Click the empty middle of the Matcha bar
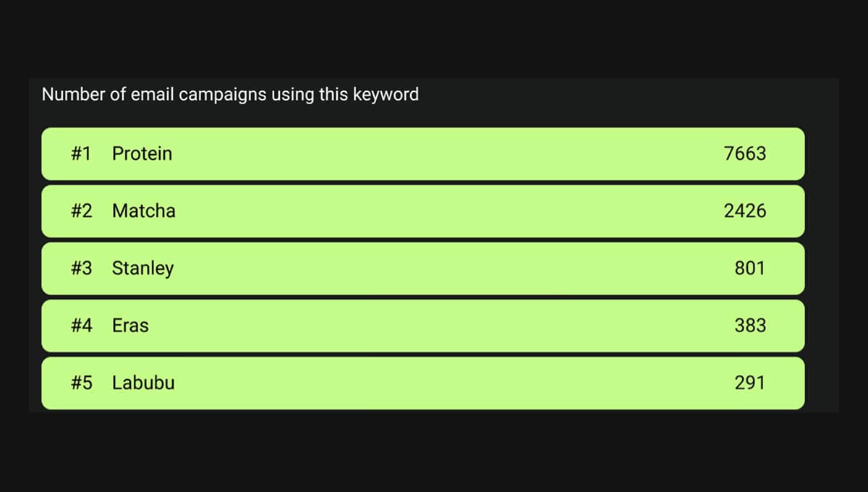Screen dimensions: 868x492 [x=434, y=211]
